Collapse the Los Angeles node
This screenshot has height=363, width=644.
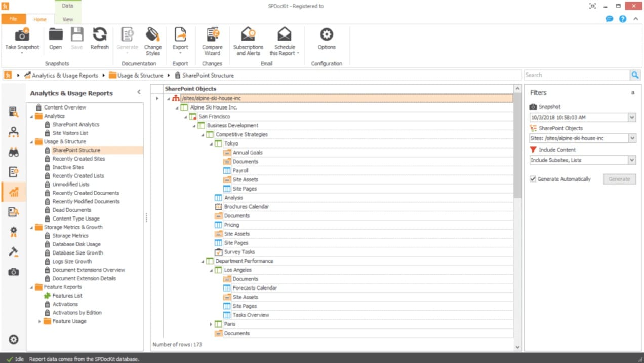pos(211,270)
